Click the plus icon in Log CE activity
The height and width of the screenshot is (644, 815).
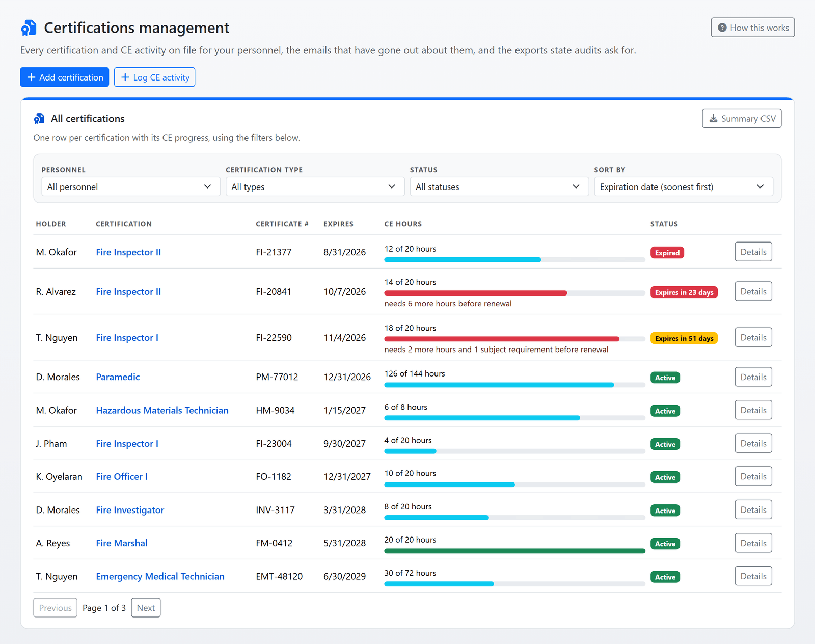(125, 77)
